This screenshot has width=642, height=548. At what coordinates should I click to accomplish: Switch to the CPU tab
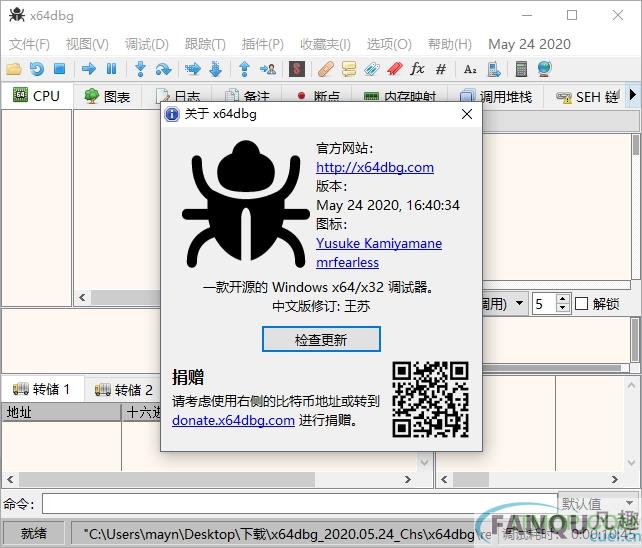click(37, 96)
